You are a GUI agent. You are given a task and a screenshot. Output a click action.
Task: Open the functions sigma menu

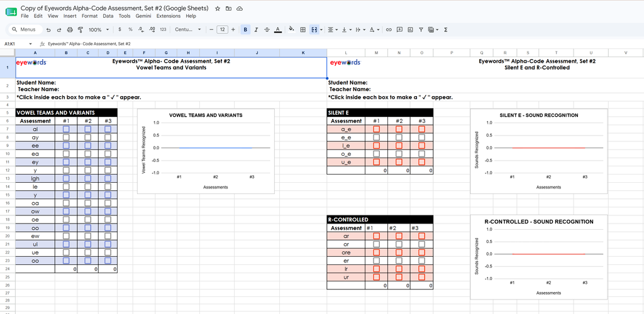(x=446, y=30)
